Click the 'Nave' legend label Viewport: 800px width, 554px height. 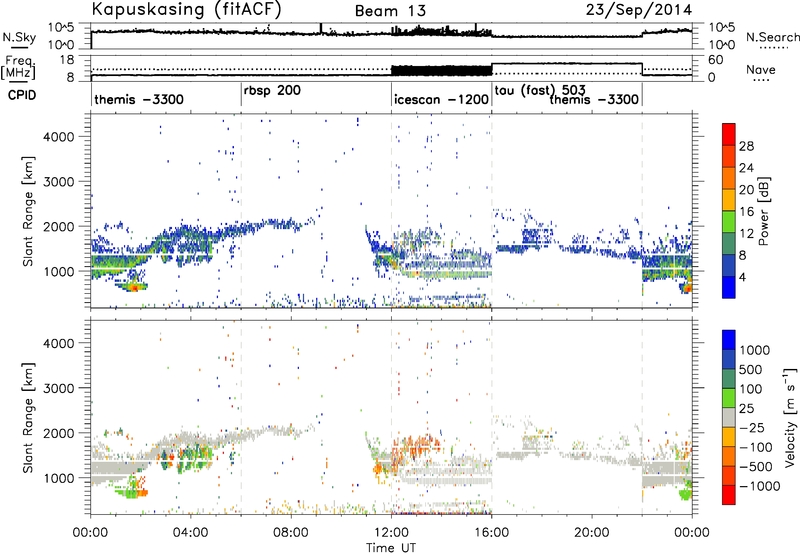pos(761,70)
